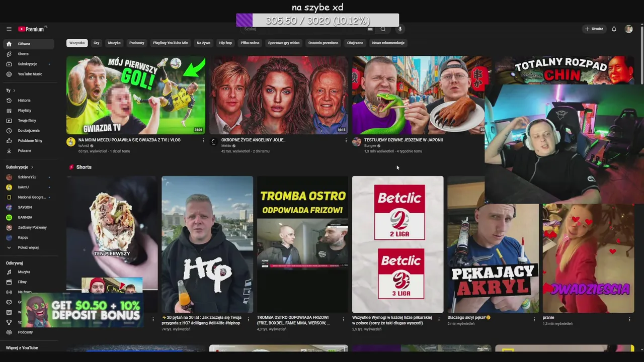
Task: Open Filmy under Odkrywaj
Action: point(29,282)
